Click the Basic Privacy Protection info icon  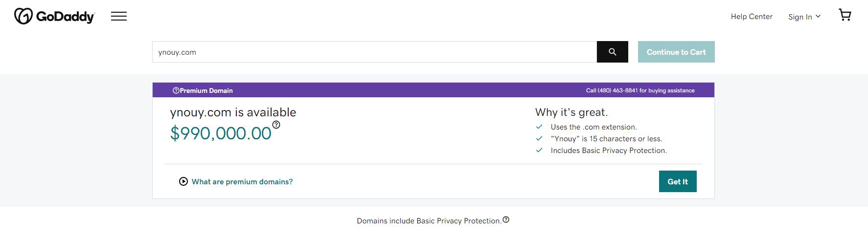pos(506,219)
